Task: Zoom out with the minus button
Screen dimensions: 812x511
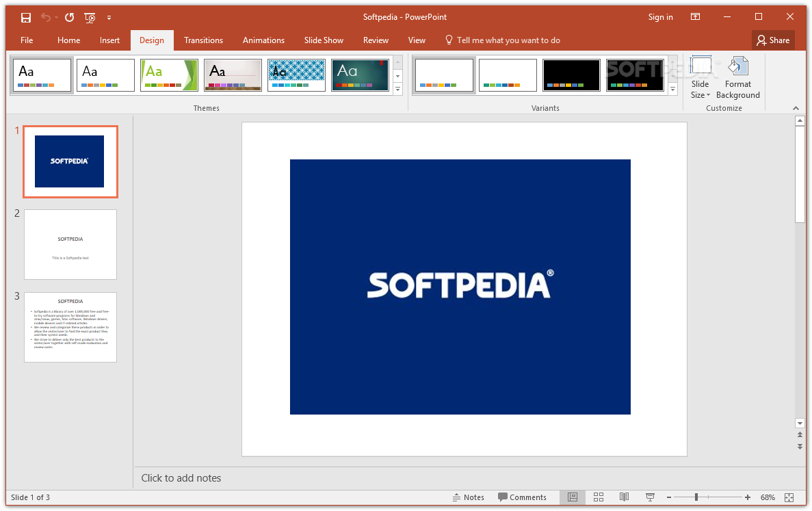Action: [x=669, y=497]
